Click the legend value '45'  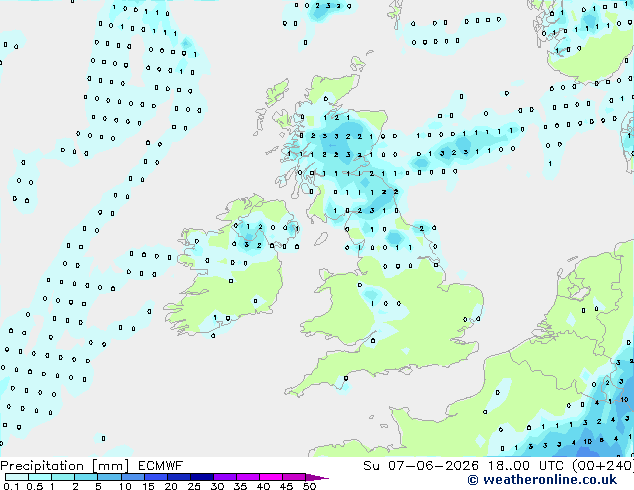coord(286,486)
